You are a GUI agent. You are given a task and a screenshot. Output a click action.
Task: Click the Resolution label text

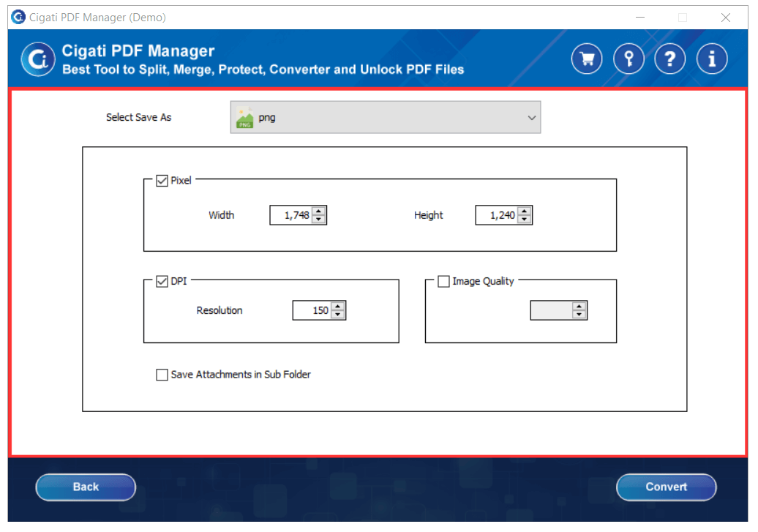pyautogui.click(x=219, y=310)
